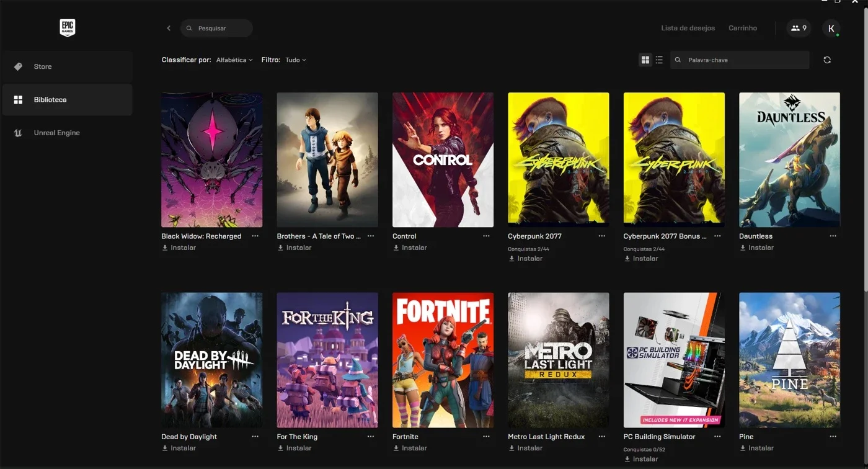Open the Carrinho link
This screenshot has width=868, height=469.
coord(743,29)
